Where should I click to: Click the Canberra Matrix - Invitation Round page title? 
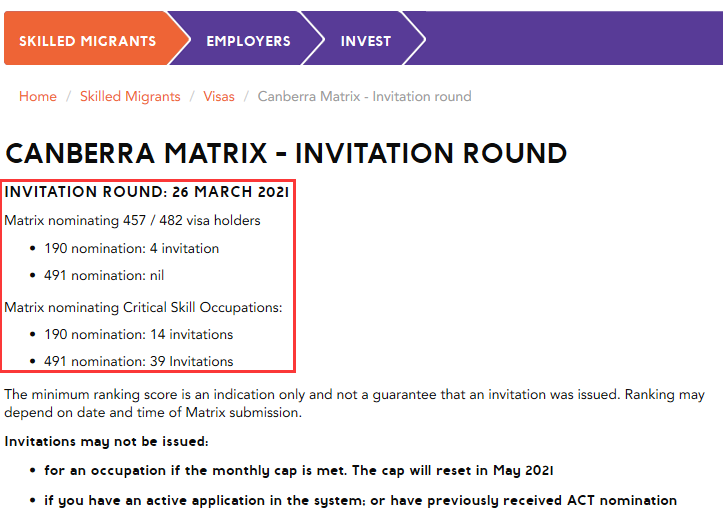click(286, 154)
